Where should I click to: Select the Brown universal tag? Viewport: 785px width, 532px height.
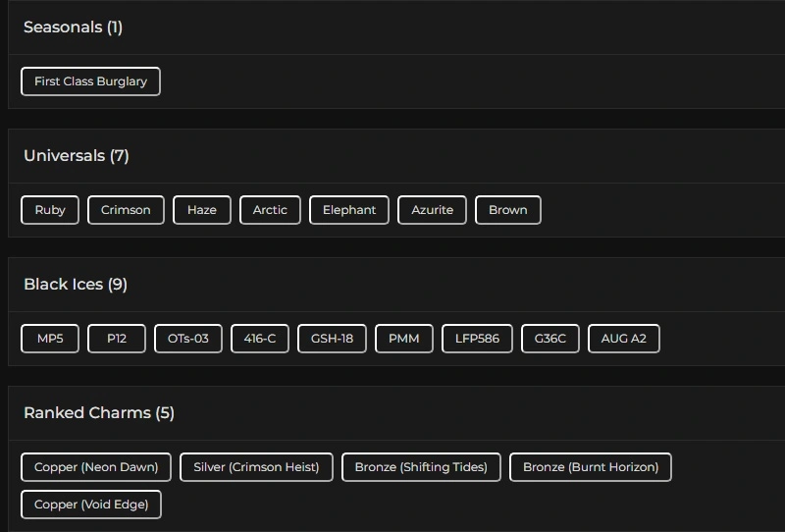507,210
